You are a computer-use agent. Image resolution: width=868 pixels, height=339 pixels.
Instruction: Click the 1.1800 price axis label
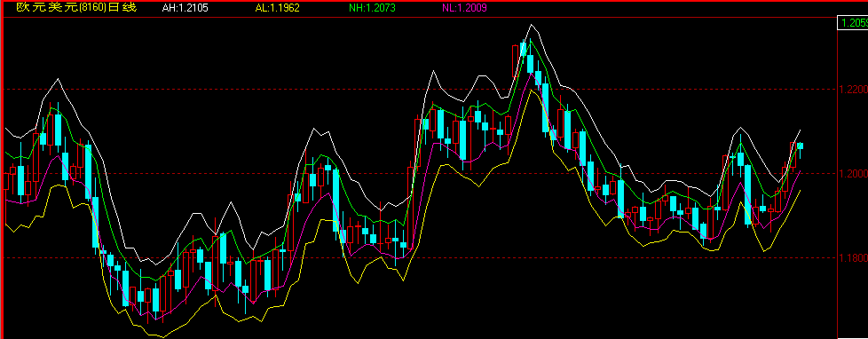(x=854, y=258)
